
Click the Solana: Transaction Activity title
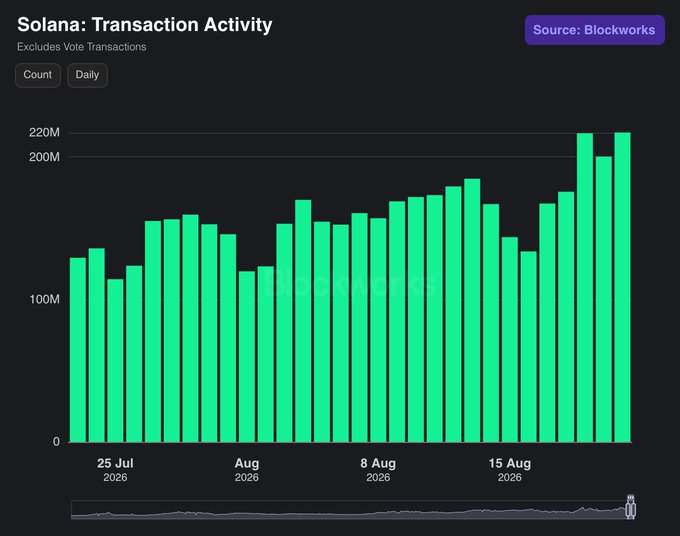click(145, 25)
